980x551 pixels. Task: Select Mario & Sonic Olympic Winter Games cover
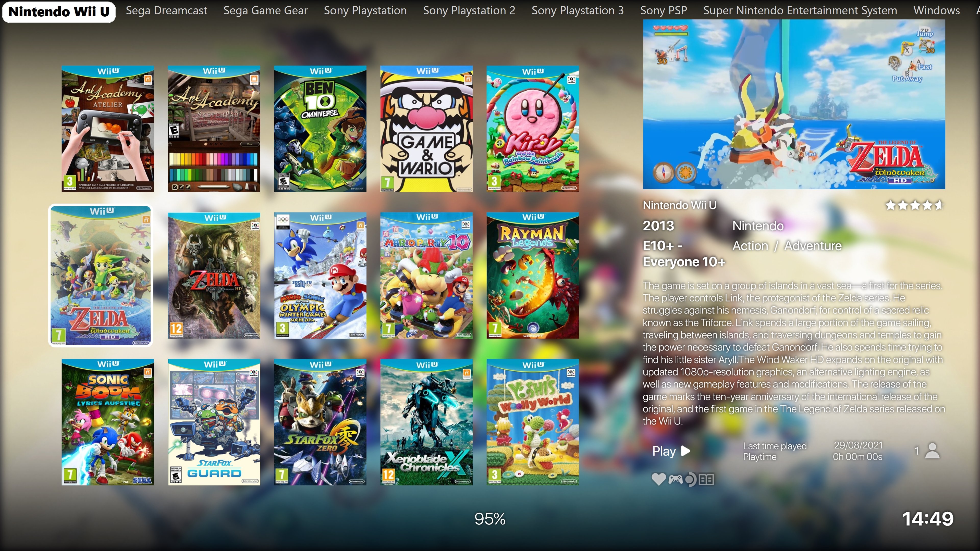point(320,275)
